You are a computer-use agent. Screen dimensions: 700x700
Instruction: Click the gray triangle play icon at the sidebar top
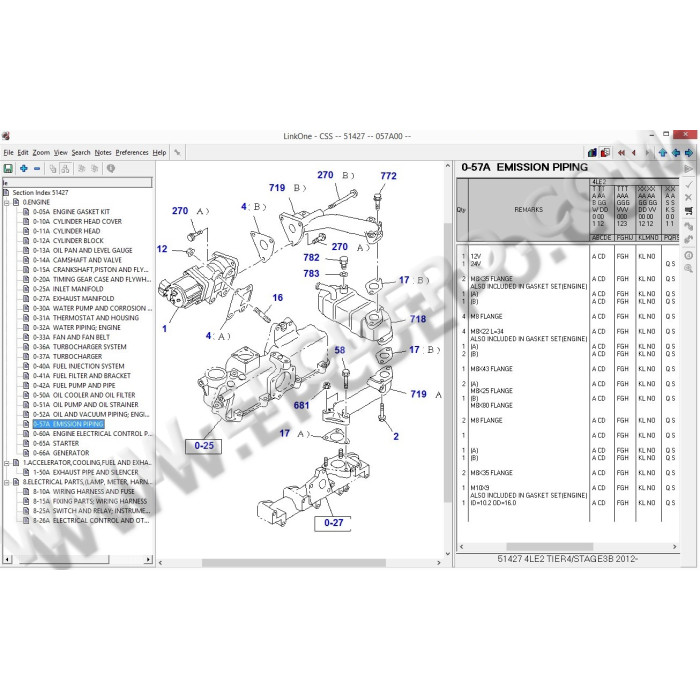[x=688, y=169]
